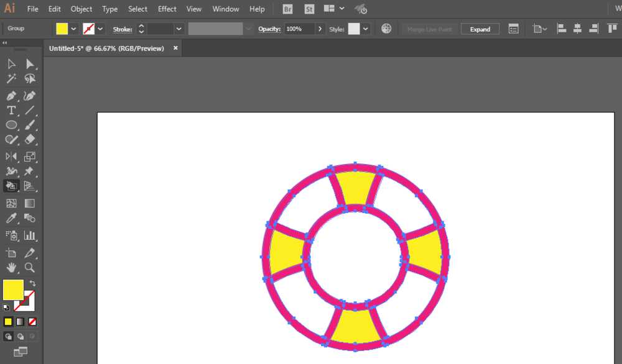This screenshot has height=364, width=622.
Task: Click the Expand button
Action: click(x=480, y=29)
